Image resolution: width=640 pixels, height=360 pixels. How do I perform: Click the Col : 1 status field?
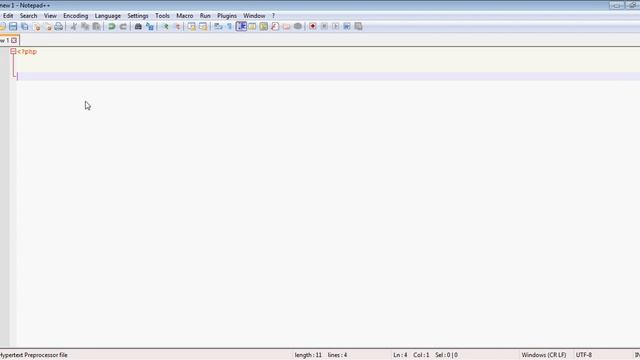tap(421, 355)
